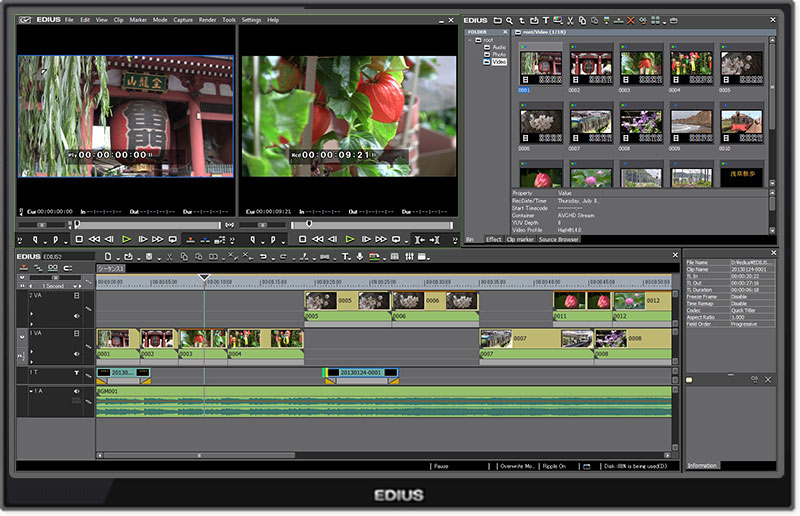Open the bin view mode dropdown arrow
The width and height of the screenshot is (800, 516).
665,22
